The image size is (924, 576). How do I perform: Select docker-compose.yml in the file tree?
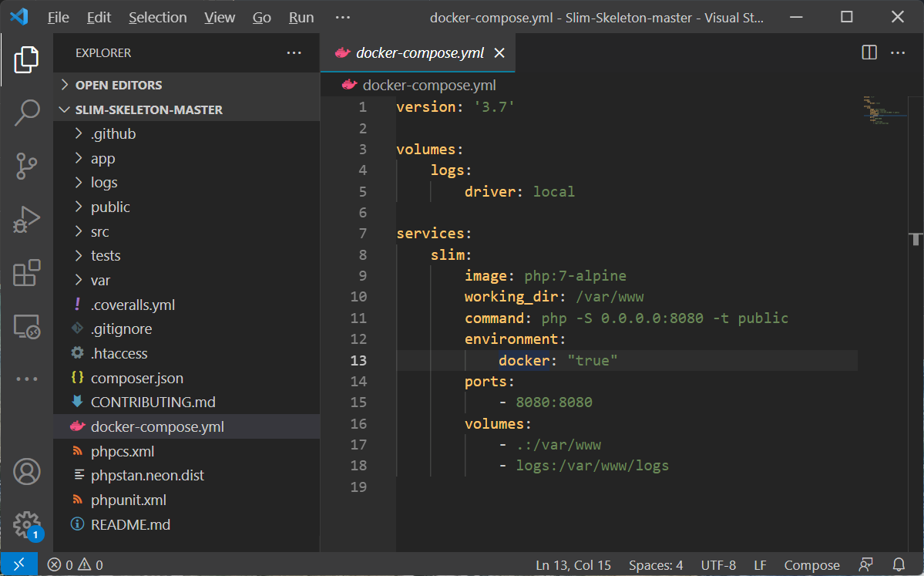click(186, 427)
